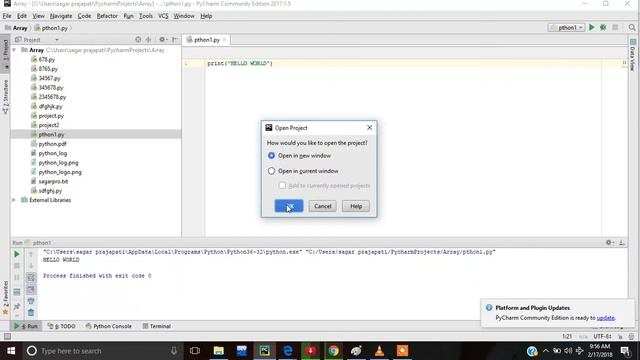Click the scroll-to-end icon in Run panel
This screenshot has height=360, width=640.
tap(31, 289)
